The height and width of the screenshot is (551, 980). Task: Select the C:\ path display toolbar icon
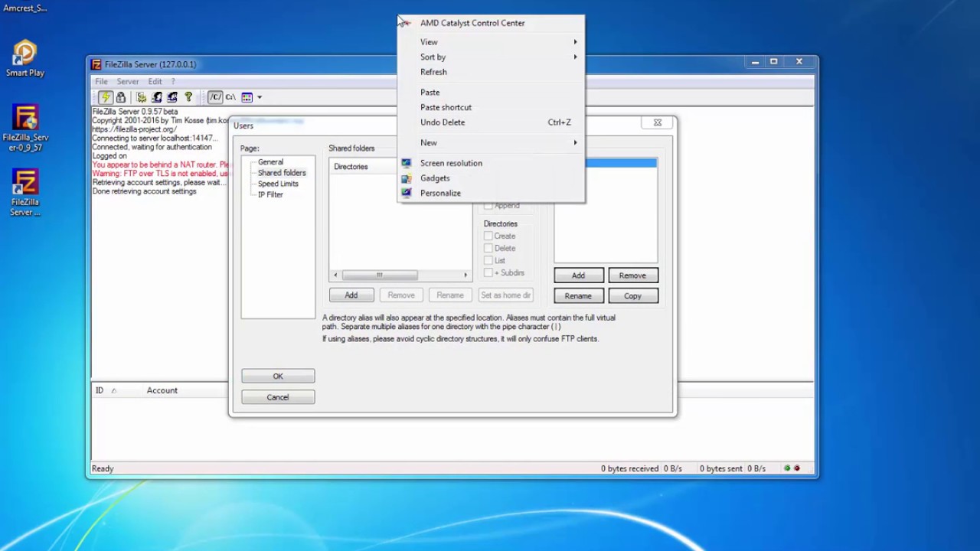(x=230, y=97)
